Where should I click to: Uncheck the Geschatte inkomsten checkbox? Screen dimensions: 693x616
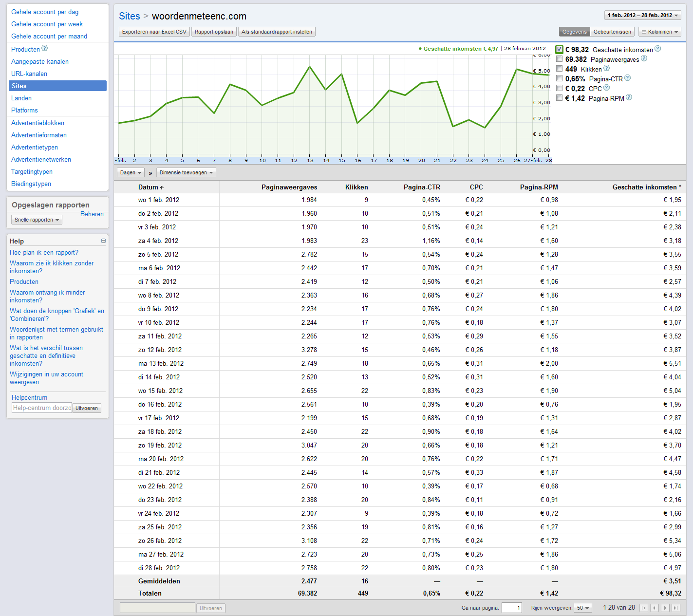559,49
